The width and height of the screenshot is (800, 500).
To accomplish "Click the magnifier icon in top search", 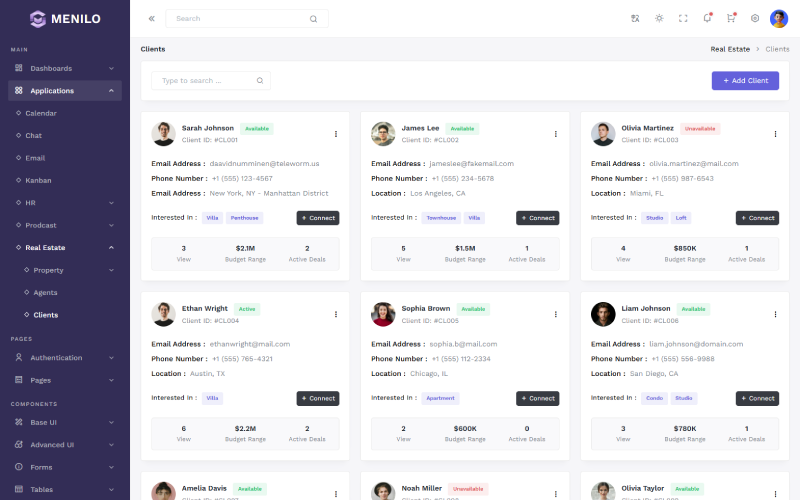I will [313, 19].
